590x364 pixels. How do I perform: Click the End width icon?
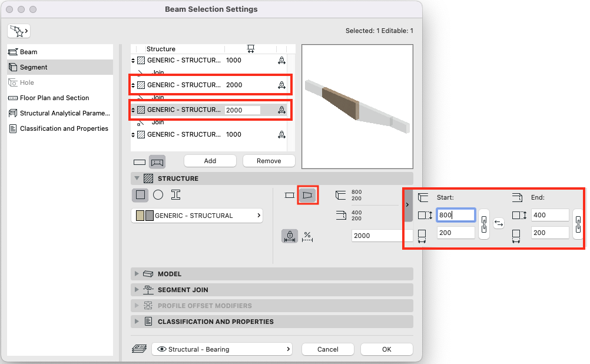pos(516,236)
